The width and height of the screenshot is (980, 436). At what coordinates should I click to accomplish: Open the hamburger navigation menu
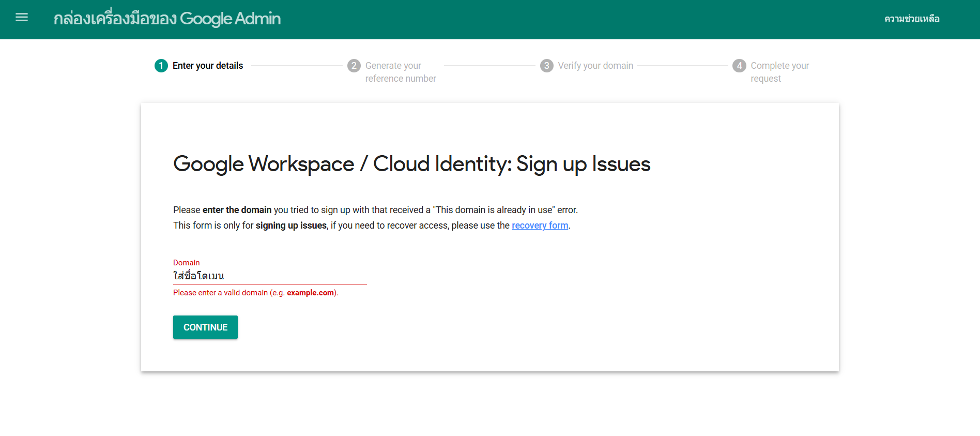22,18
